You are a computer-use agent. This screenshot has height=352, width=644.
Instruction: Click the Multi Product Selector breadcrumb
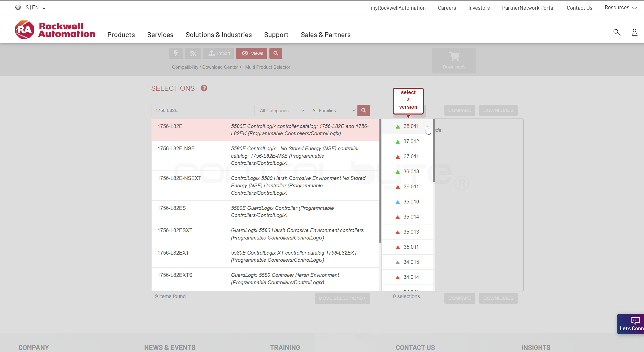(268, 67)
